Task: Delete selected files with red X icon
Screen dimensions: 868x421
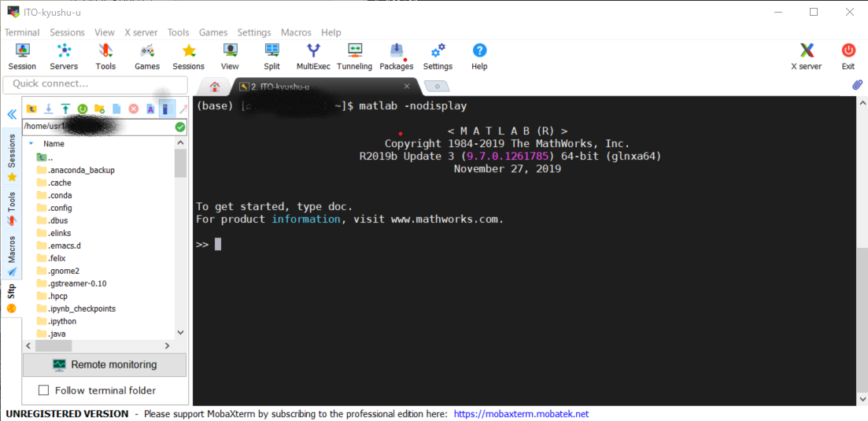Action: point(134,109)
